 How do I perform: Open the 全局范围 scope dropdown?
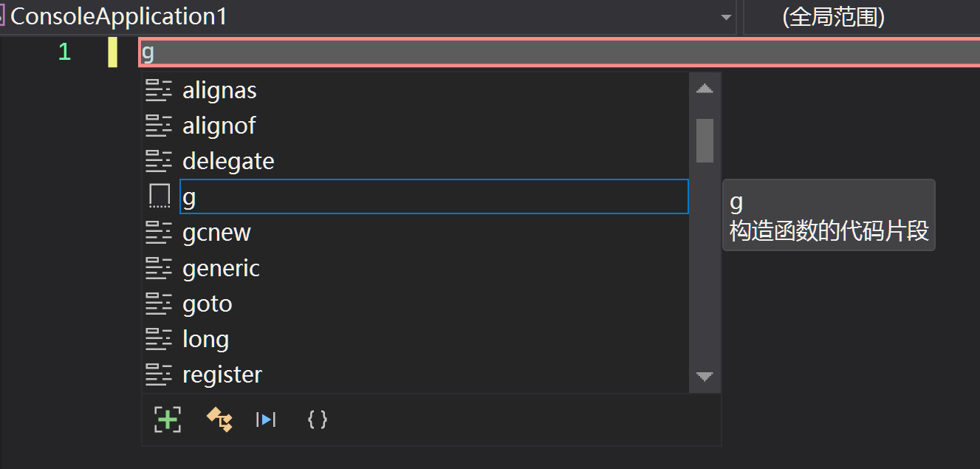[x=861, y=17]
